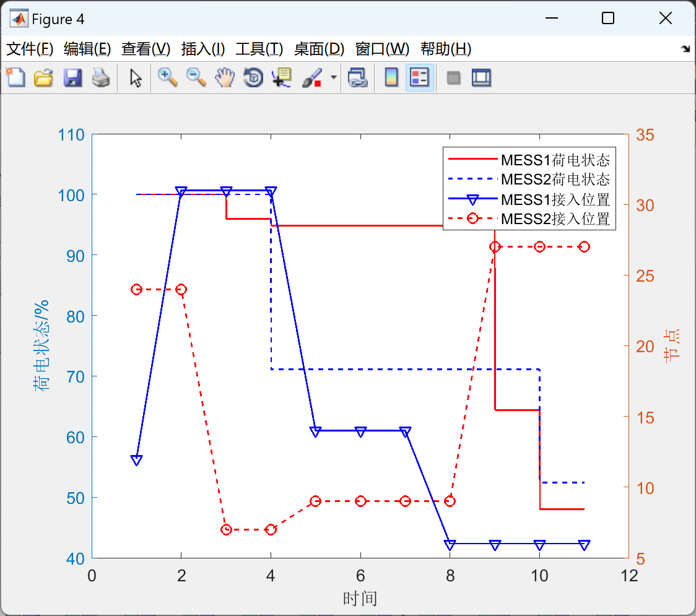696x616 pixels.
Task: Select the Edit Plot arrow tool
Action: point(134,77)
